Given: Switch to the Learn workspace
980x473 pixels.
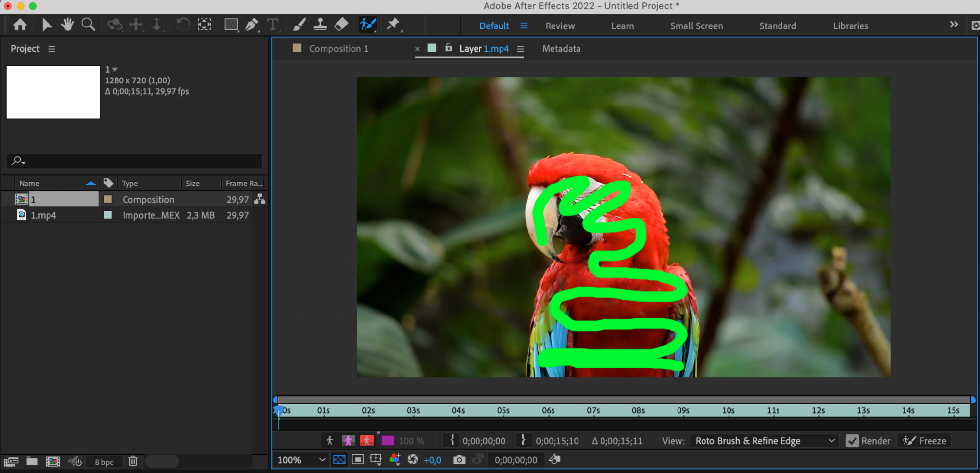Looking at the screenshot, I should (x=623, y=26).
